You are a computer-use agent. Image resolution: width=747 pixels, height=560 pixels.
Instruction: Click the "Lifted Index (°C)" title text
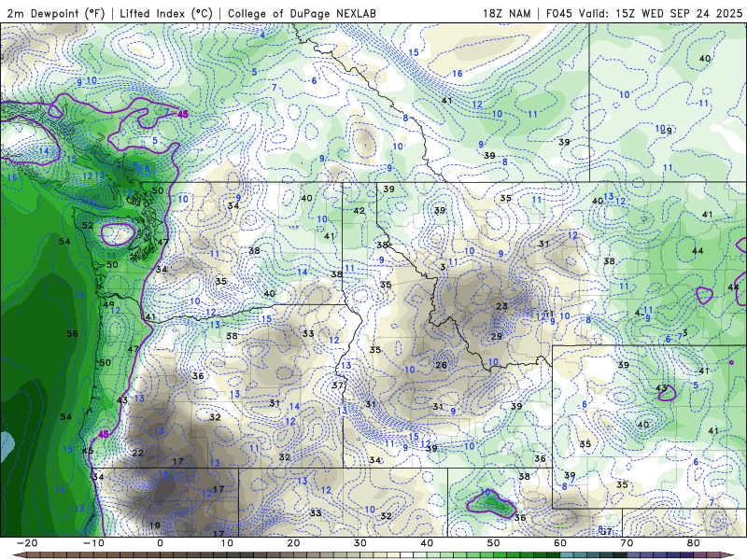(166, 13)
